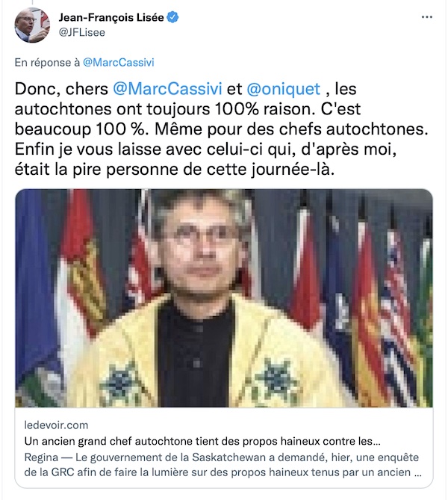Open Jean-François Lisée display name link
This screenshot has height=500, width=448.
click(111, 17)
